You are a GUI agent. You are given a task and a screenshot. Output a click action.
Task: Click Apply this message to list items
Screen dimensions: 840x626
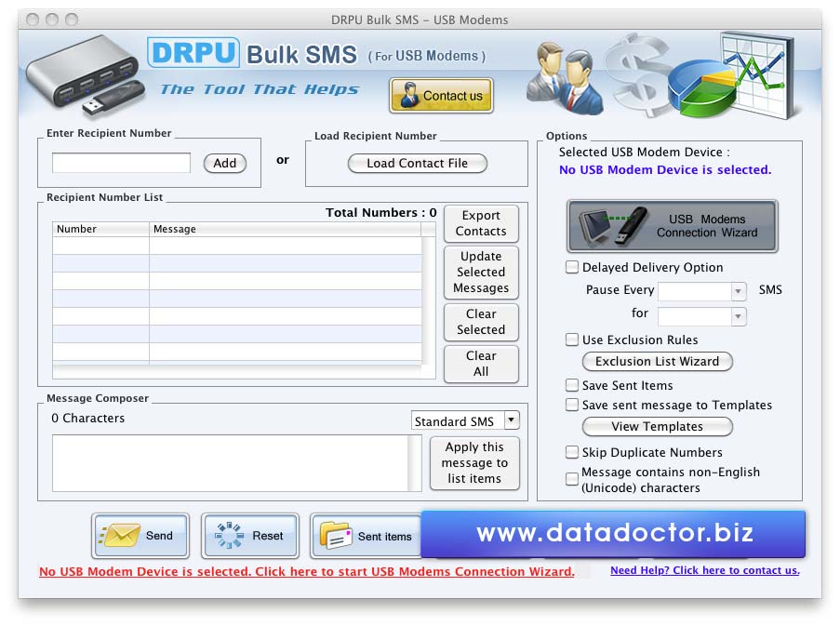[474, 462]
